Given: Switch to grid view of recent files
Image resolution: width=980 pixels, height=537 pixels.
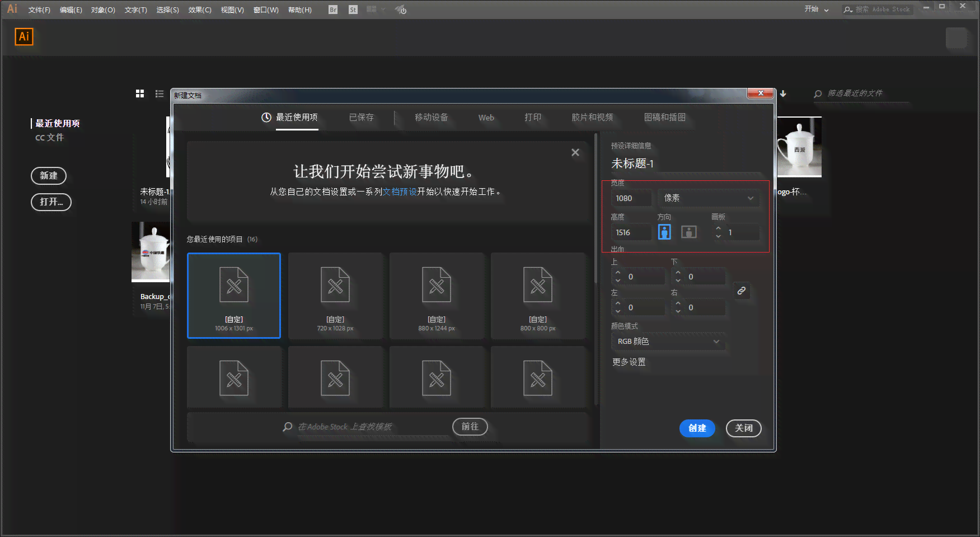Looking at the screenshot, I should tap(140, 94).
